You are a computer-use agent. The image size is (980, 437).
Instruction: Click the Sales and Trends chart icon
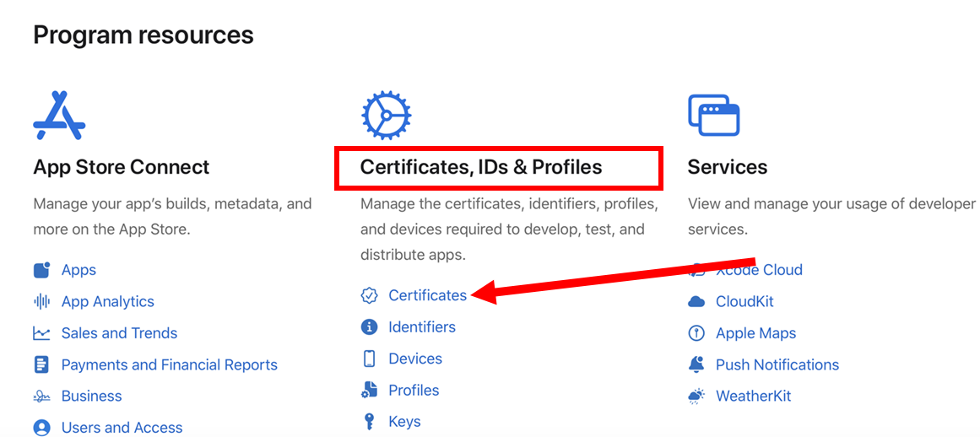tap(41, 333)
